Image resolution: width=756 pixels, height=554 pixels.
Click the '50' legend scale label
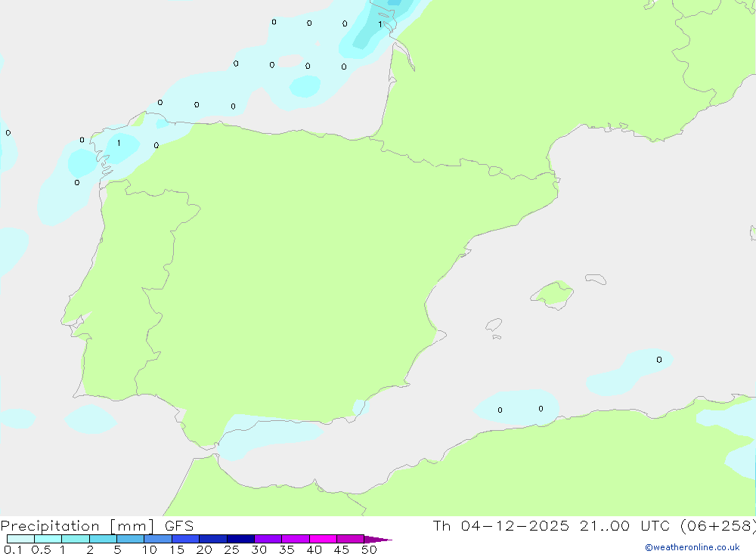[x=369, y=549]
